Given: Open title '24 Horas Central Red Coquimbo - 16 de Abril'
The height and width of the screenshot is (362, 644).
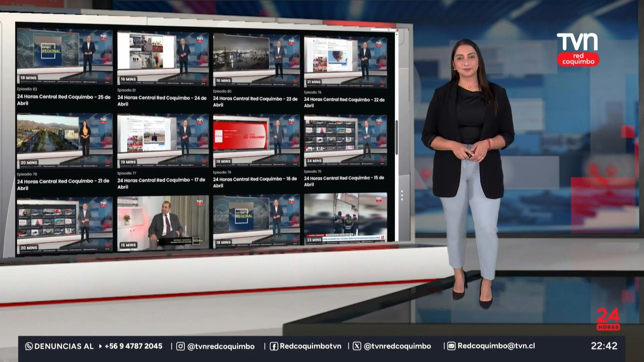Looking at the screenshot, I should coord(255,182).
